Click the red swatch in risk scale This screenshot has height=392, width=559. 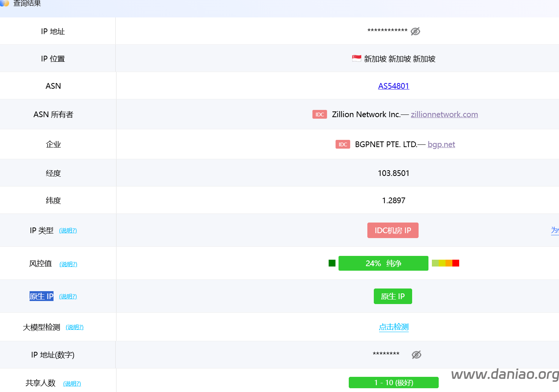tap(456, 263)
